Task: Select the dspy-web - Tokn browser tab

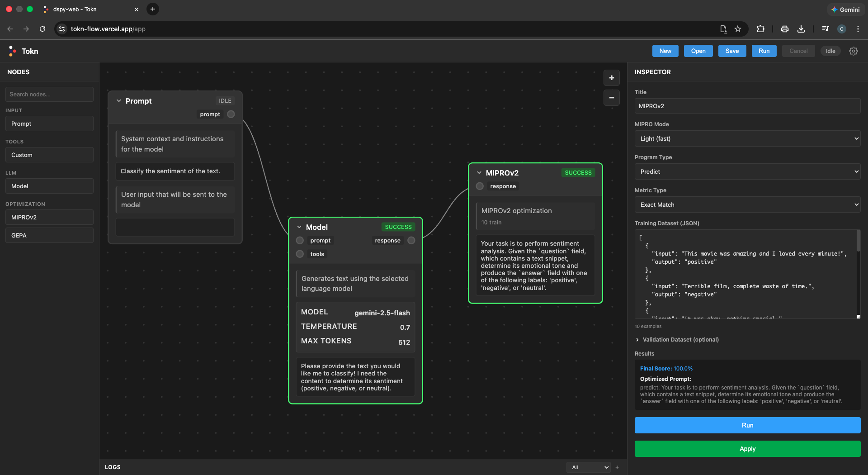Action: coord(89,9)
